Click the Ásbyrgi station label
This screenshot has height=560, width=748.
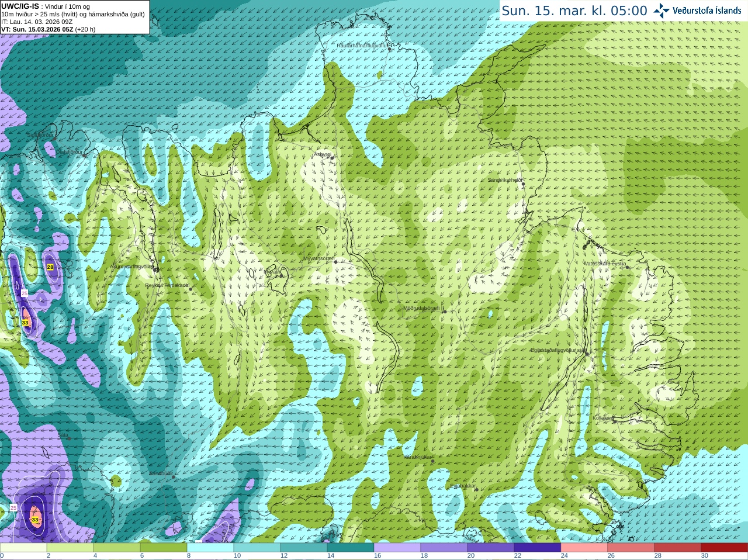click(x=323, y=154)
